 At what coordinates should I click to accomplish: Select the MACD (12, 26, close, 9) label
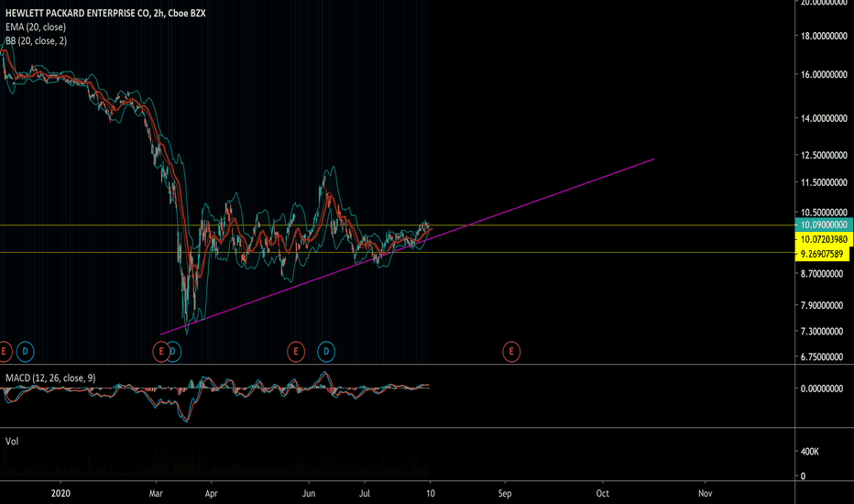(x=50, y=378)
